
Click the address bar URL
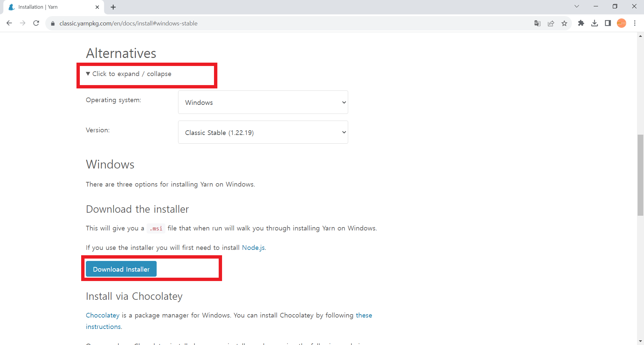click(x=128, y=23)
